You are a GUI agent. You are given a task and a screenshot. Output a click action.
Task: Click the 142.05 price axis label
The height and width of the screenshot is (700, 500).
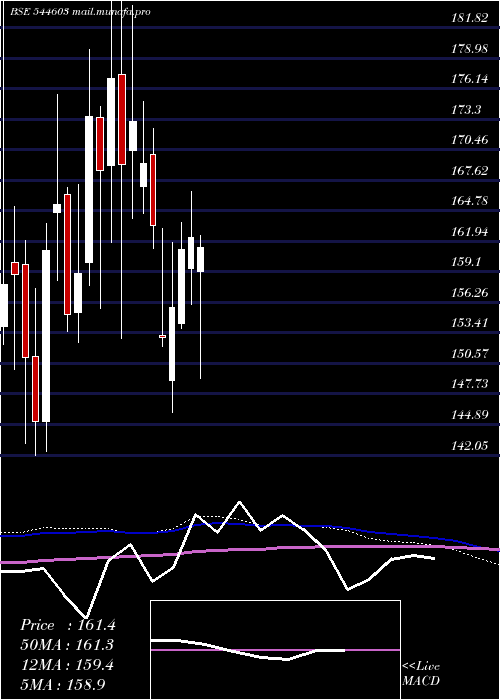[x=469, y=445]
